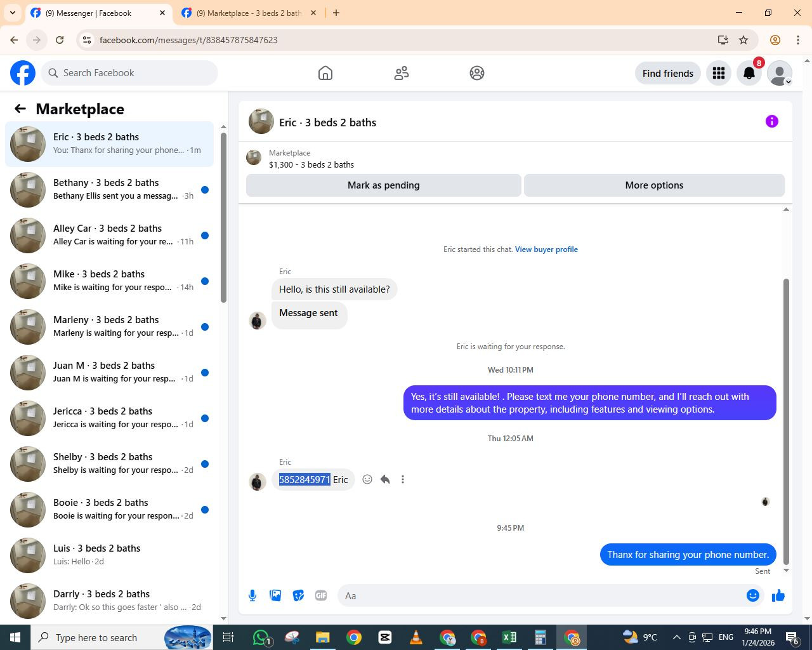Image resolution: width=812 pixels, height=650 pixels.
Task: Attach a photo using the image icon
Action: pyautogui.click(x=275, y=595)
